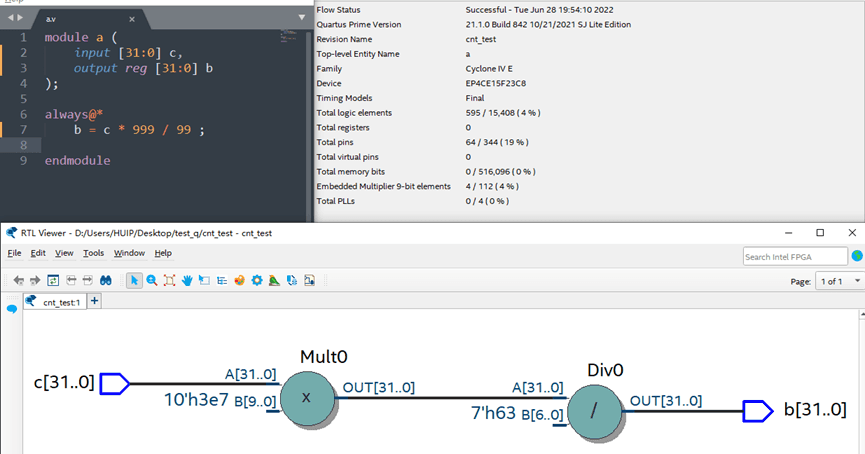Click the green bird's eye view icon
The width and height of the screenshot is (865, 454).
pos(274,281)
